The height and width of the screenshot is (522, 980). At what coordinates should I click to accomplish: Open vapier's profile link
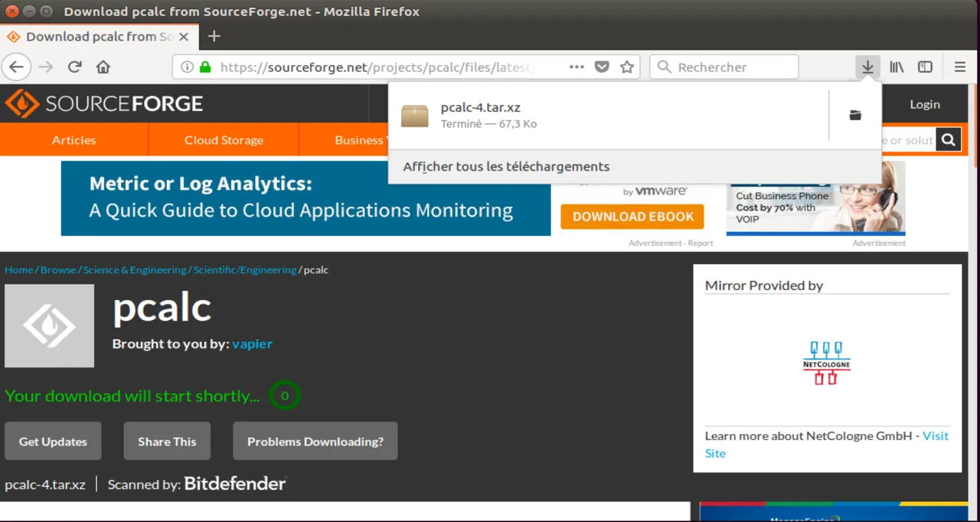(252, 344)
